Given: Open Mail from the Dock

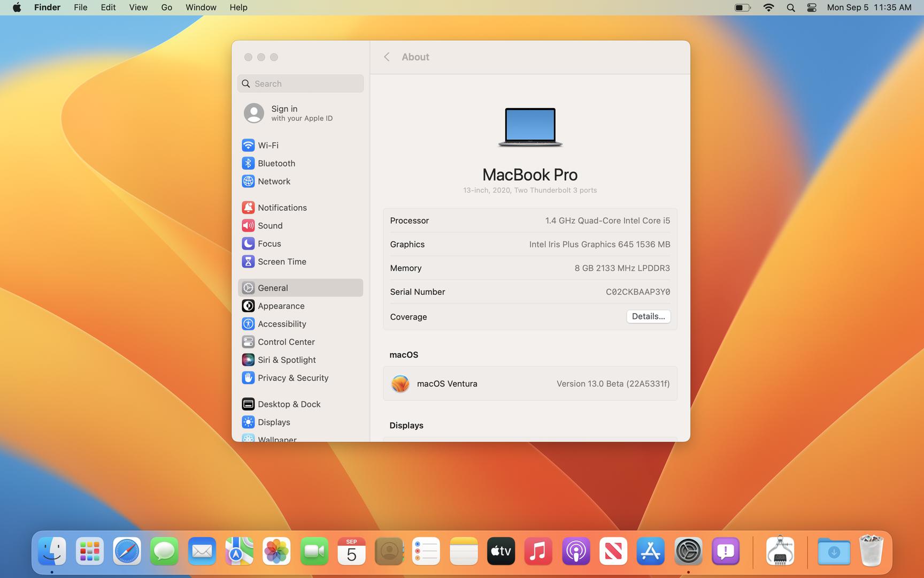Looking at the screenshot, I should click(x=202, y=551).
